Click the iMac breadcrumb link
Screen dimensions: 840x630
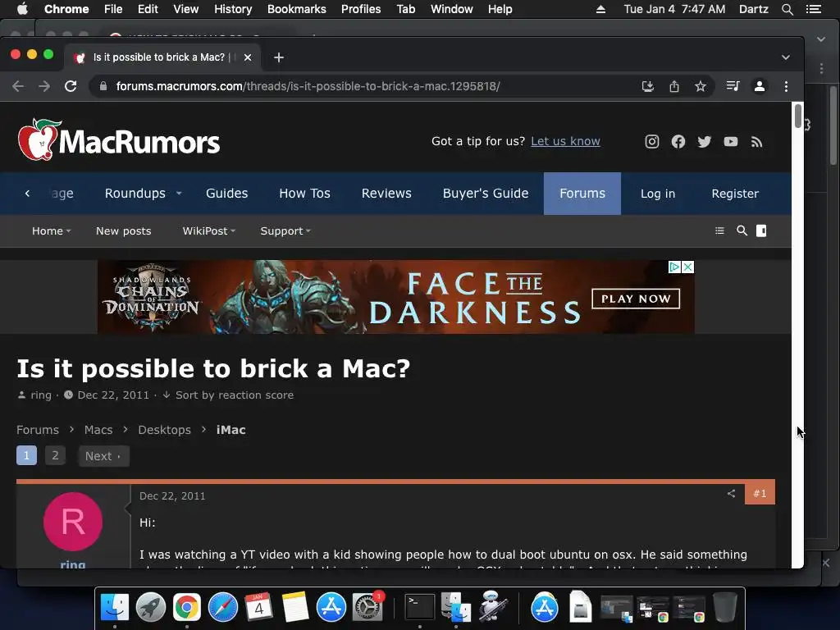click(231, 430)
